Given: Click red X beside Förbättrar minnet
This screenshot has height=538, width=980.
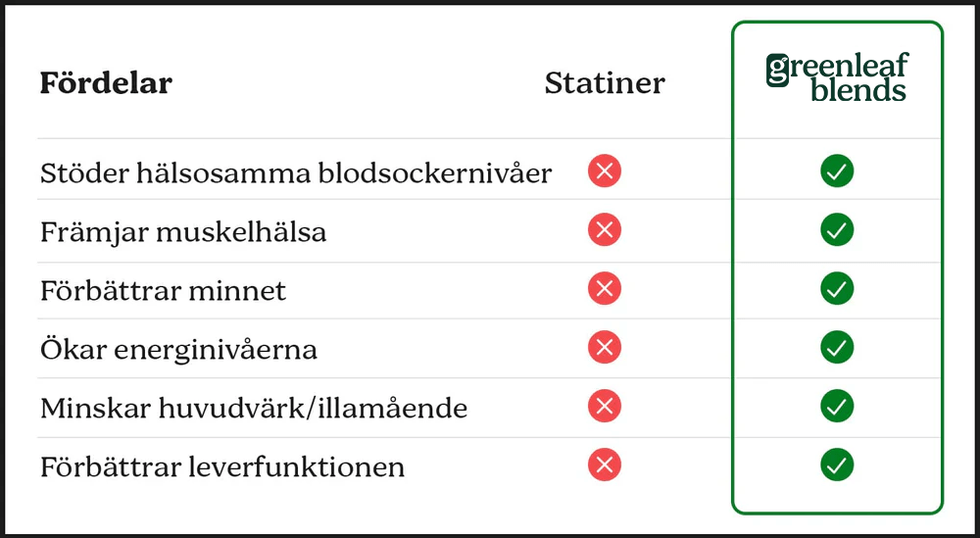Looking at the screenshot, I should [605, 289].
